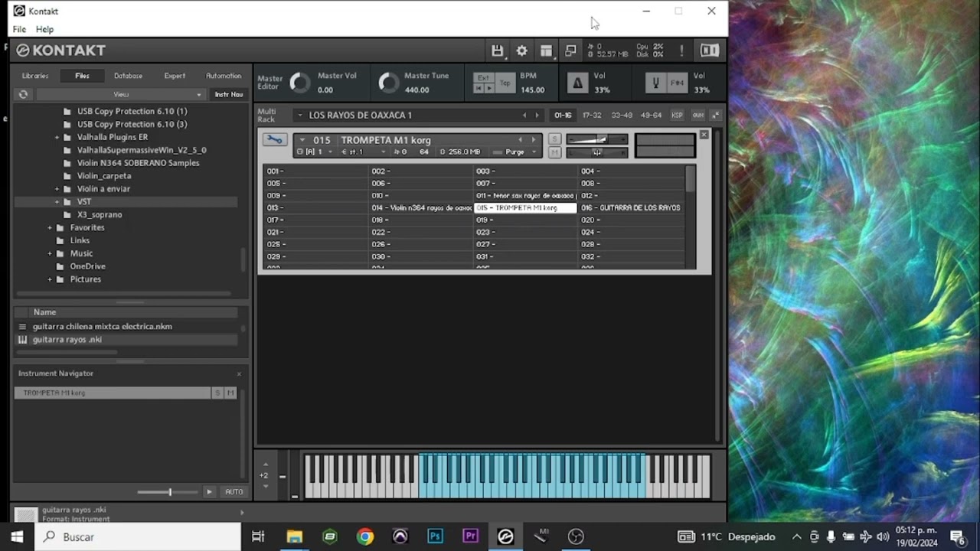Open the workspace layout panel icon

[546, 51]
